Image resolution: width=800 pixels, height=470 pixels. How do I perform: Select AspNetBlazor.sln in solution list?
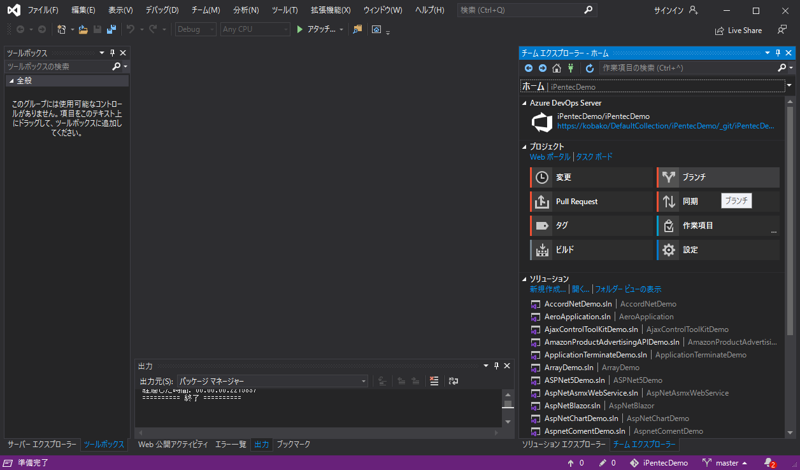pyautogui.click(x=572, y=406)
